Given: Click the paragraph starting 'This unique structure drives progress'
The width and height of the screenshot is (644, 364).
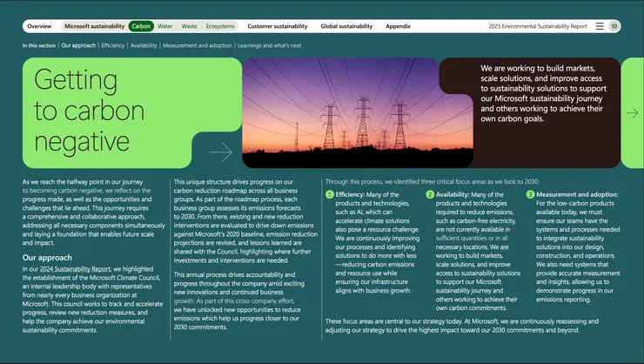Looking at the screenshot, I should point(245,221).
